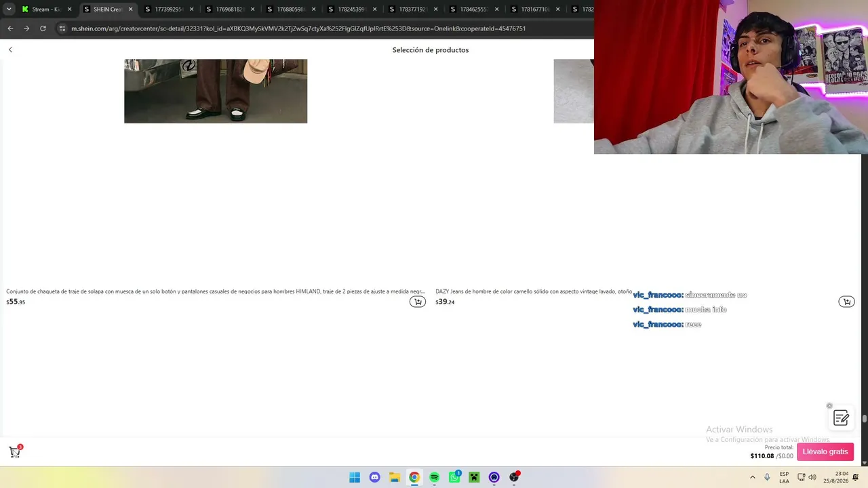Open the network tray icon

tap(802, 477)
